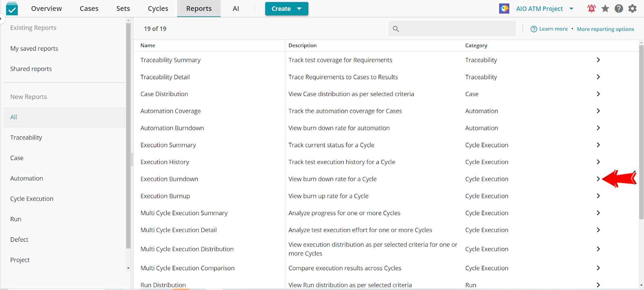Viewport: 644px width, 290px height.
Task: Click the sidebar vertical scrollbar
Action: (x=128, y=136)
